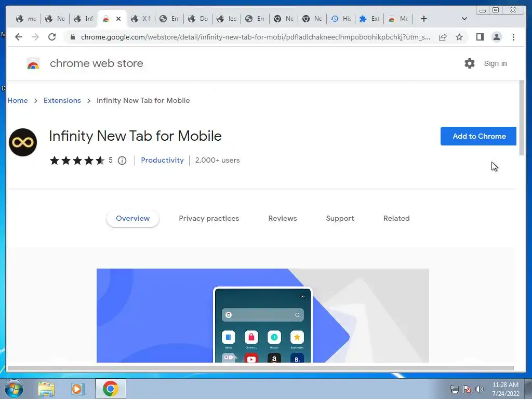This screenshot has width=532, height=399.
Task: Select the Privacy practices tab
Action: tap(209, 219)
